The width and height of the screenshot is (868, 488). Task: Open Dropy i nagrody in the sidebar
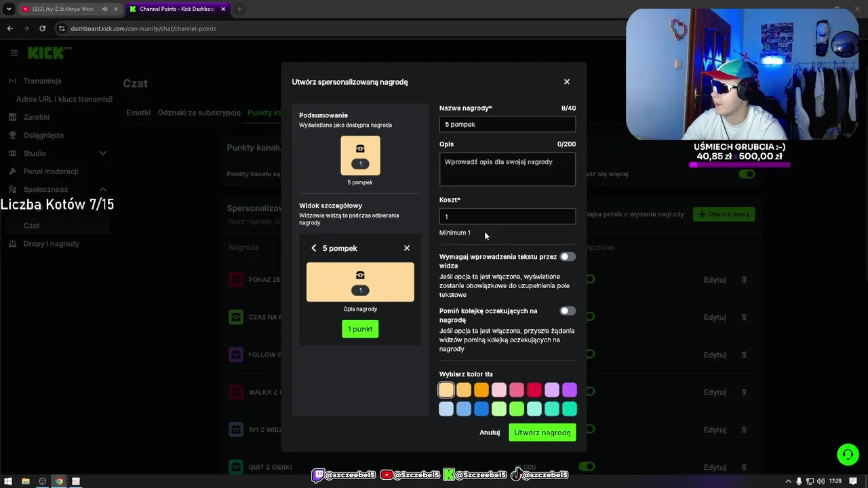[x=51, y=243]
